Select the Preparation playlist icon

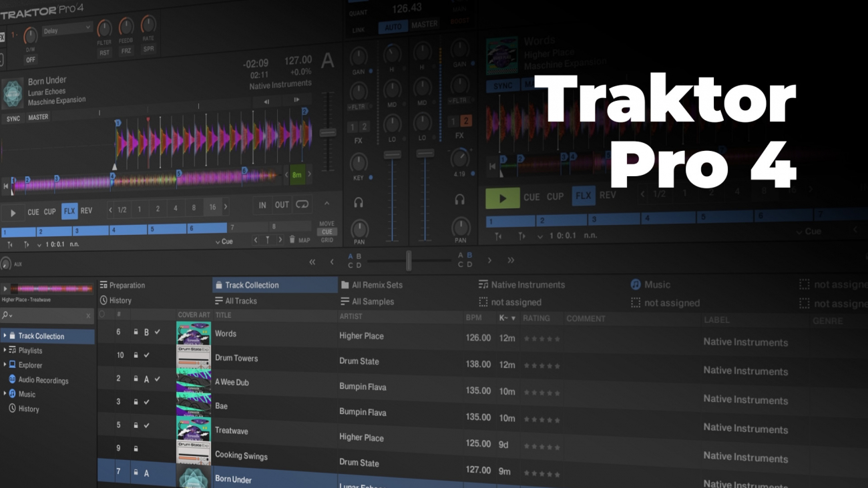click(103, 285)
